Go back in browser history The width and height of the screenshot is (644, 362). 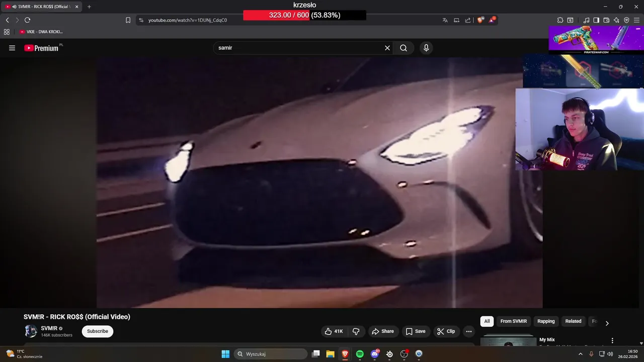tap(7, 20)
